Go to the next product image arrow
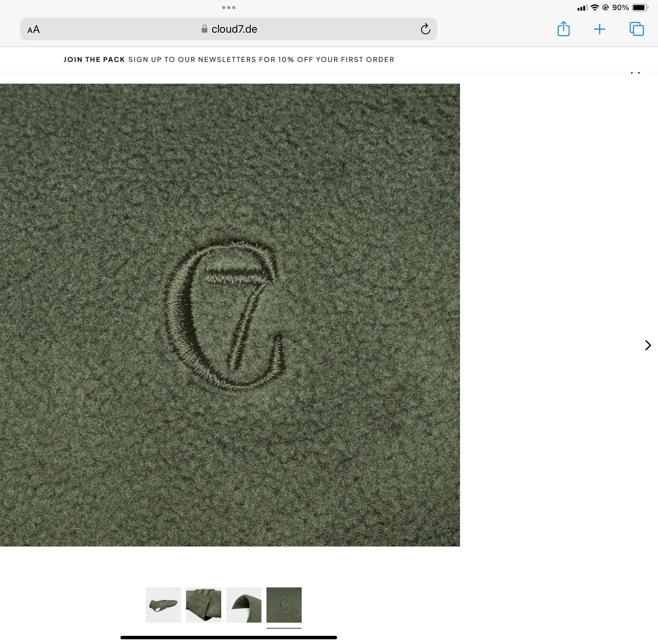Image resolution: width=658 pixels, height=644 pixels. [x=648, y=345]
